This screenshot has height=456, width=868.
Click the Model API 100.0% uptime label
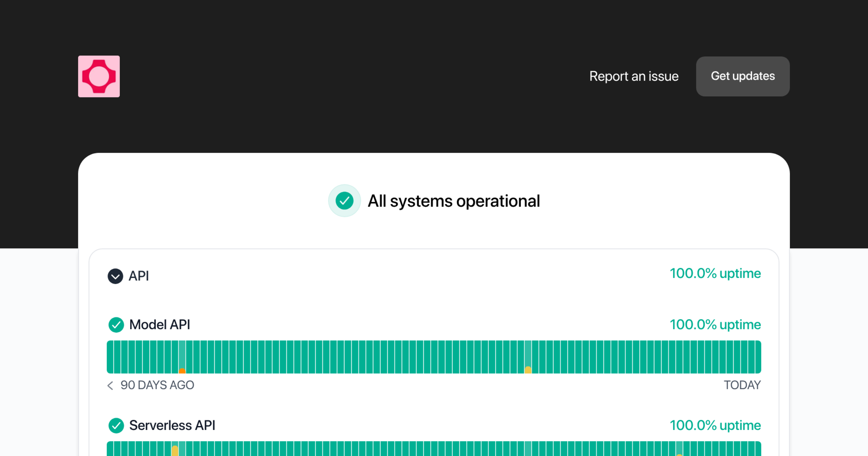(x=715, y=325)
